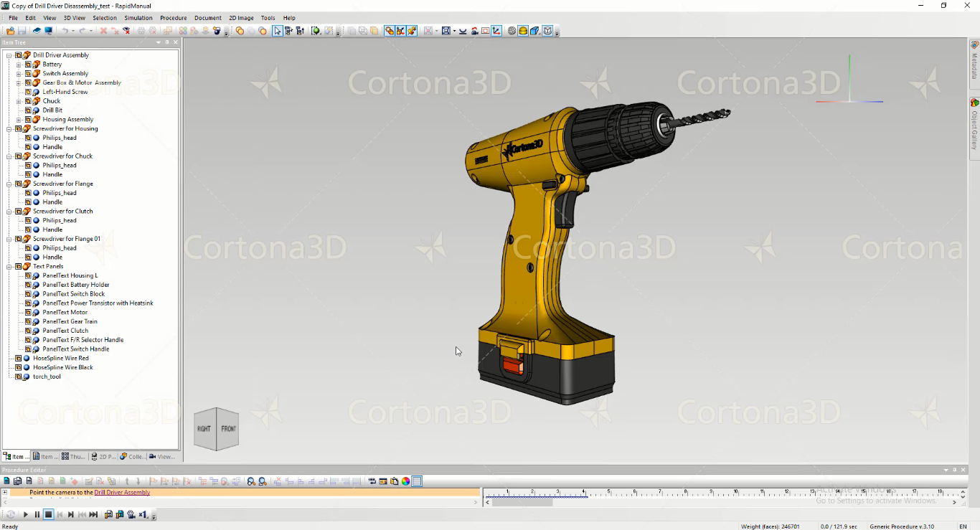Pin the Item Tree panel

pos(167,42)
